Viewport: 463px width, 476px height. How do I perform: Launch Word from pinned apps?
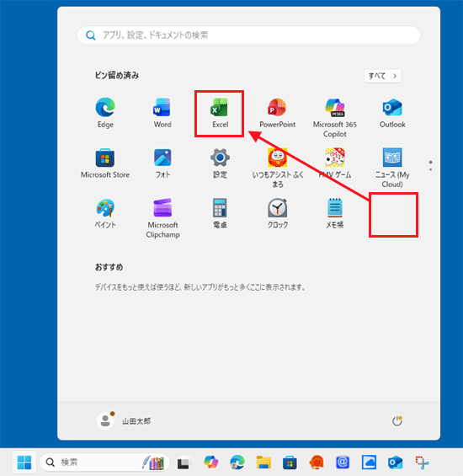[162, 113]
